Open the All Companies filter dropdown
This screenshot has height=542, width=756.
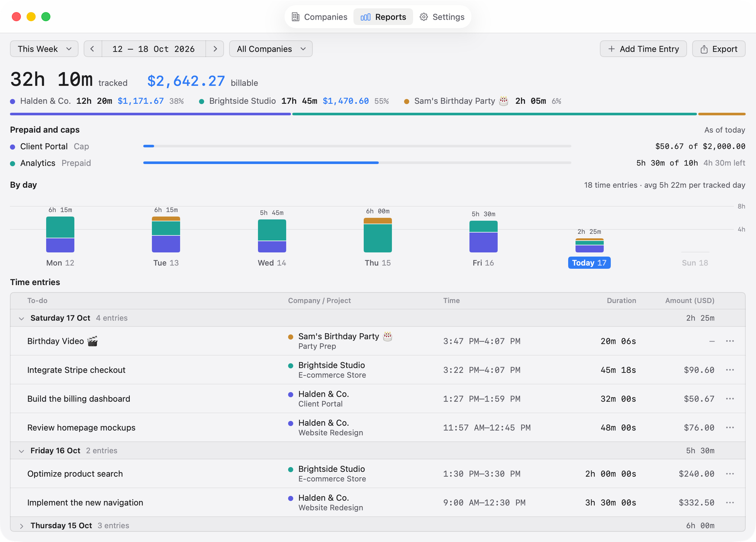pyautogui.click(x=271, y=49)
